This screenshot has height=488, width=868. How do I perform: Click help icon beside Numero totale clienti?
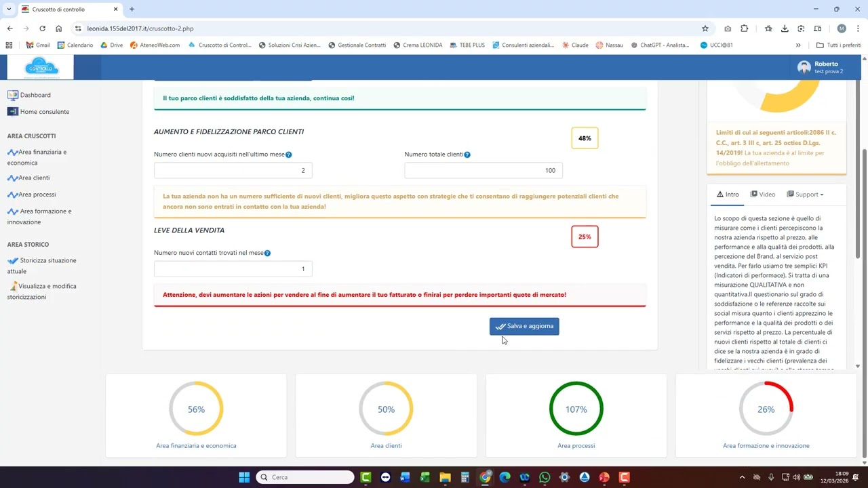pyautogui.click(x=467, y=155)
